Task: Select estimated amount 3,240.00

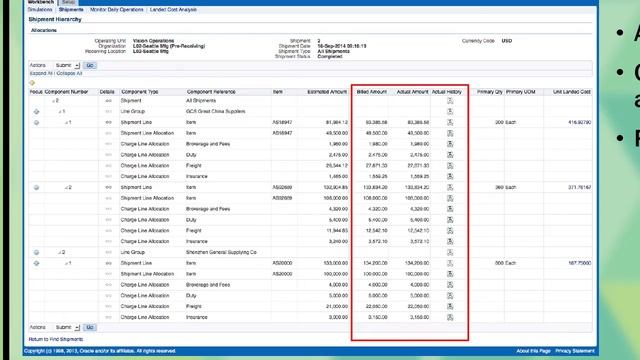Action: [338, 242]
